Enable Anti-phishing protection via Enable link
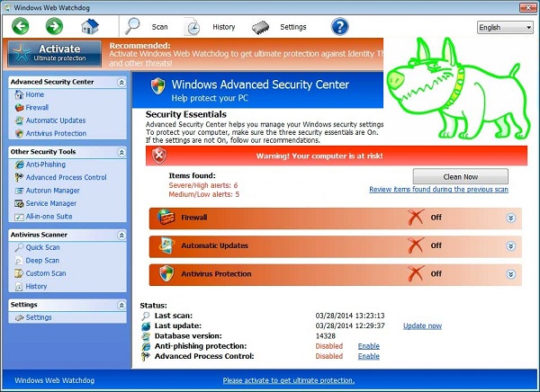This screenshot has width=540, height=392. click(368, 345)
